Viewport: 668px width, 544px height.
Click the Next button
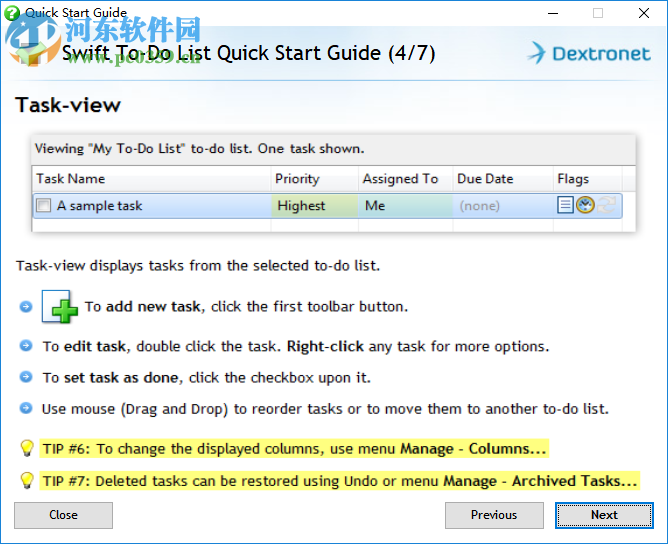point(604,515)
